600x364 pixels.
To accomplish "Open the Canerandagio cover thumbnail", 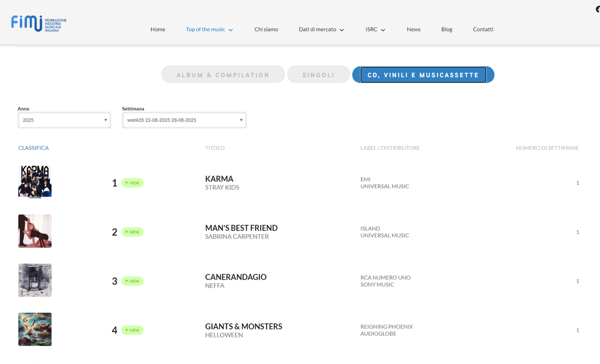I will point(35,280).
